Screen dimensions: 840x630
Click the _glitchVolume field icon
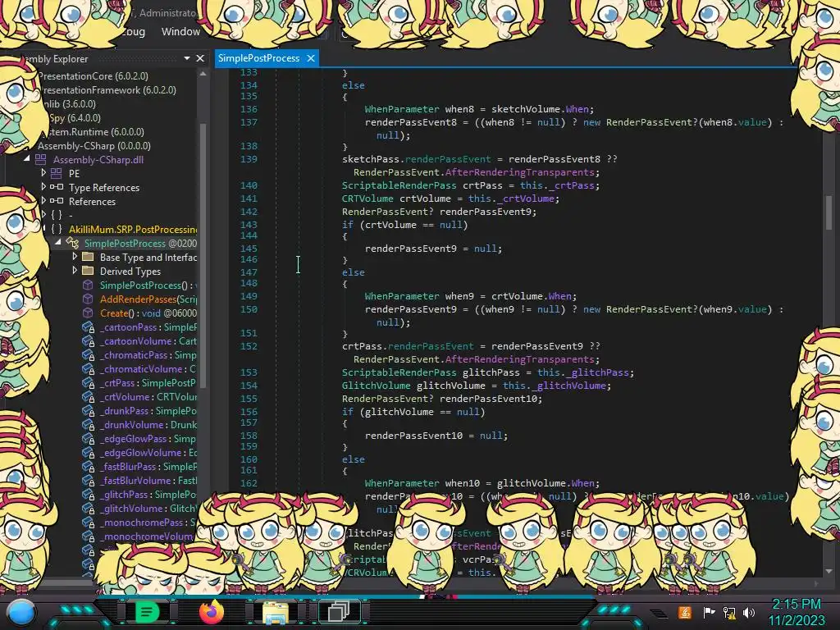(x=88, y=509)
